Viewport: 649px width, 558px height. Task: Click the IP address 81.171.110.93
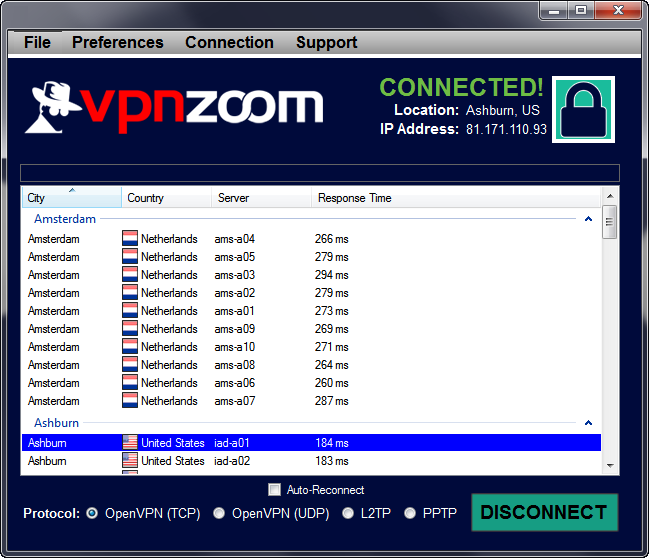[506, 129]
